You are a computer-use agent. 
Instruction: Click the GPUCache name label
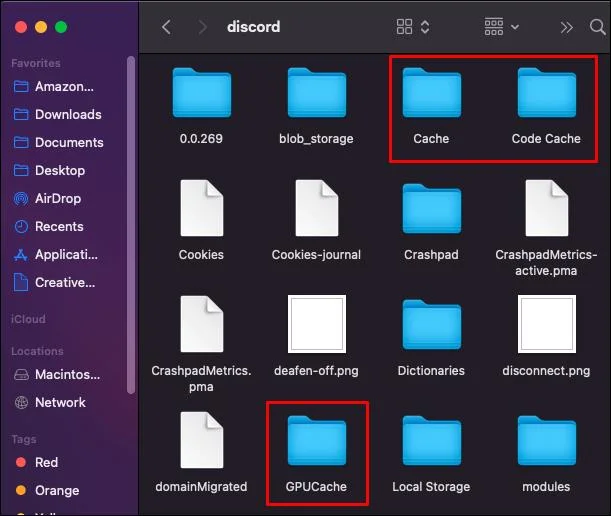pos(316,487)
